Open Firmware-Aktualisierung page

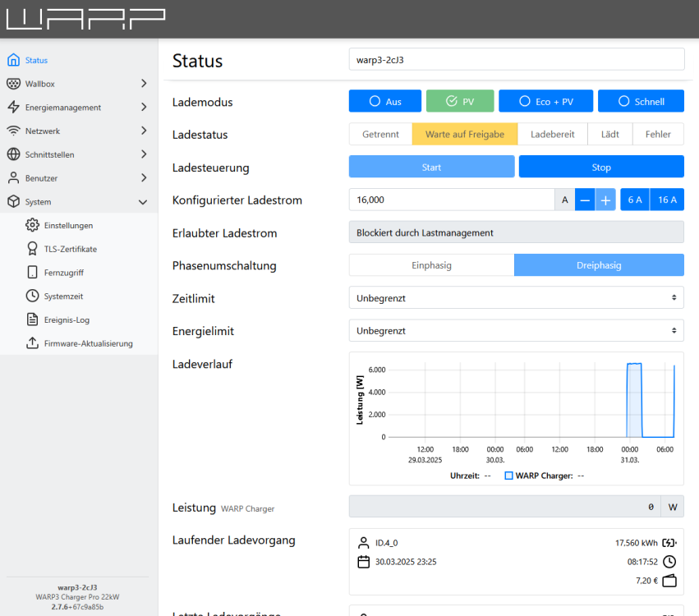88,343
